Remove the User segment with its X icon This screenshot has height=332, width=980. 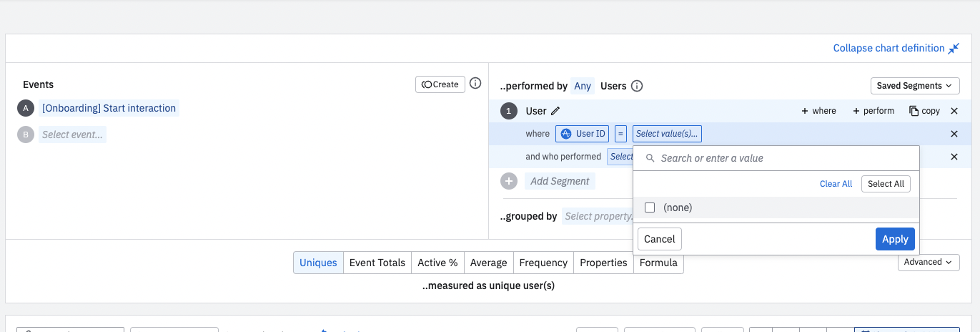click(x=954, y=111)
